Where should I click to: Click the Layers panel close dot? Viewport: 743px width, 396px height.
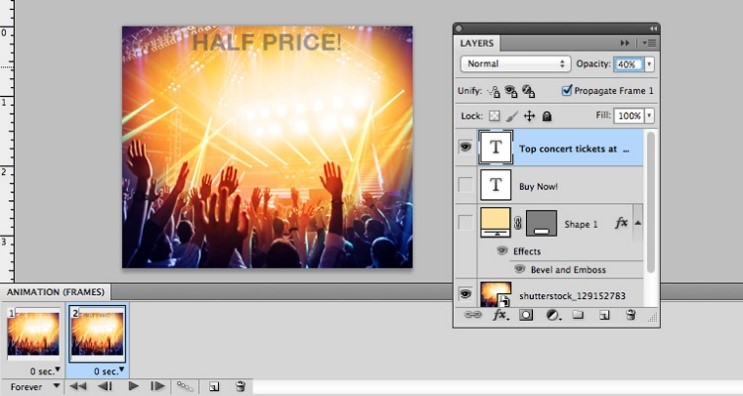click(x=459, y=29)
